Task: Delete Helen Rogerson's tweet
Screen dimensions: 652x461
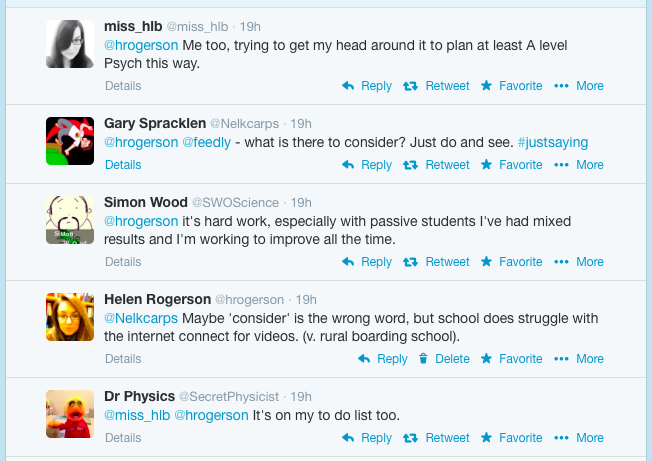Action: tap(443, 359)
